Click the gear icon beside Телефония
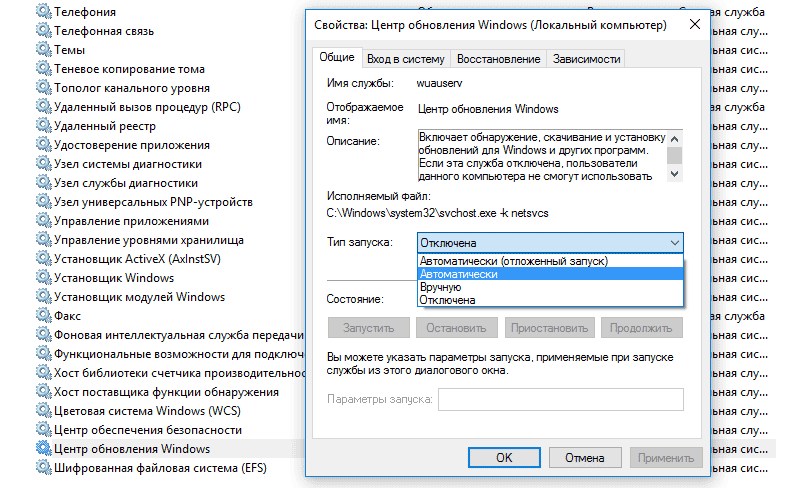This screenshot has width=796, height=488. coord(44,12)
